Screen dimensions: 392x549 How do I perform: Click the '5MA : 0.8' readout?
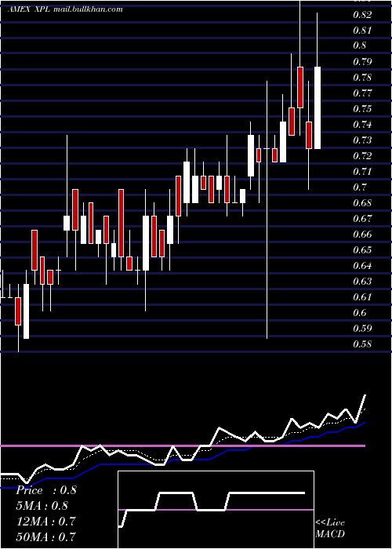point(42,506)
